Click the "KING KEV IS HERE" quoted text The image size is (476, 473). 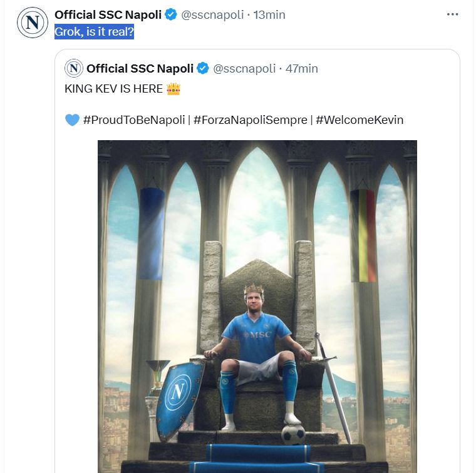coord(114,89)
